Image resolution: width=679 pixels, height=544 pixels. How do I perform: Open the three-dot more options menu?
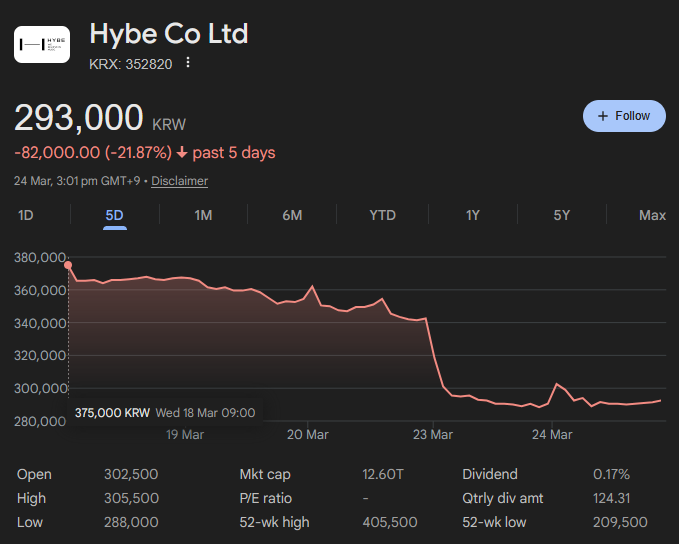[x=188, y=62]
